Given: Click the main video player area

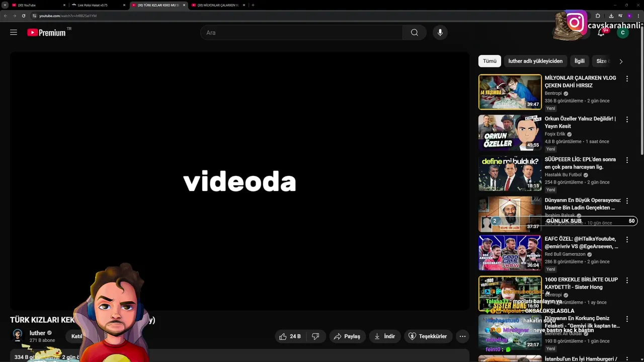Looking at the screenshot, I should pos(239,181).
